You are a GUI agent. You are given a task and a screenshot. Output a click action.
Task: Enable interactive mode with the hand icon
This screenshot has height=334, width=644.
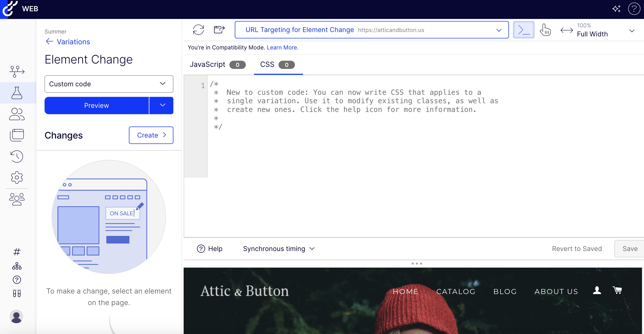545,30
